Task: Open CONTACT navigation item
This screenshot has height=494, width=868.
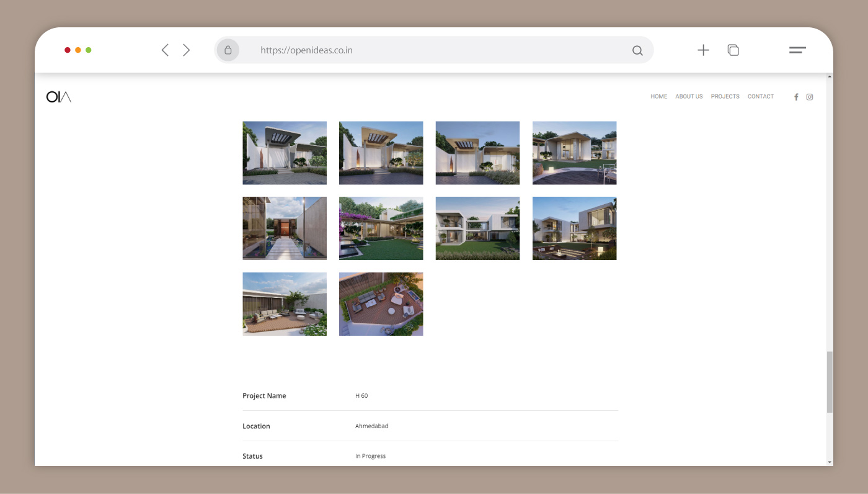Action: (x=761, y=97)
